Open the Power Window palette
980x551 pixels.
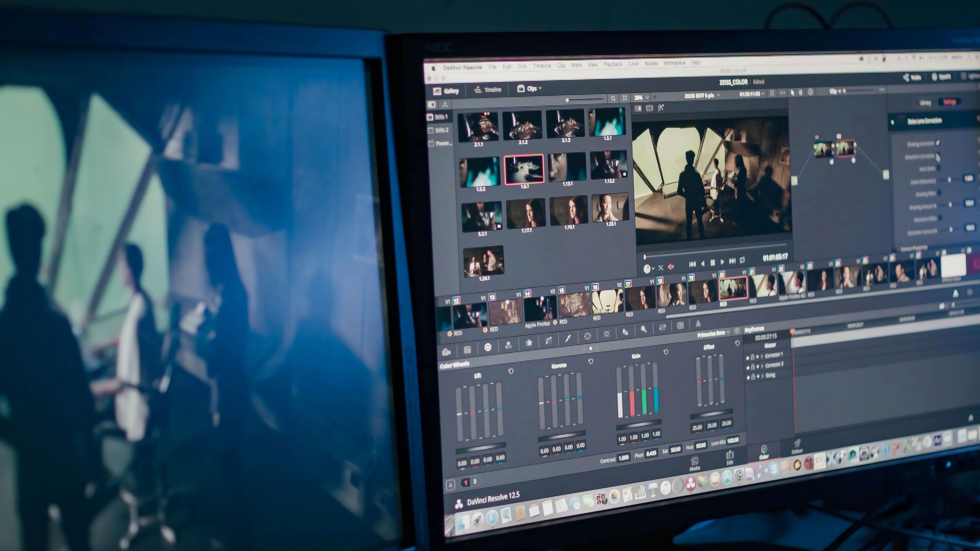click(587, 336)
